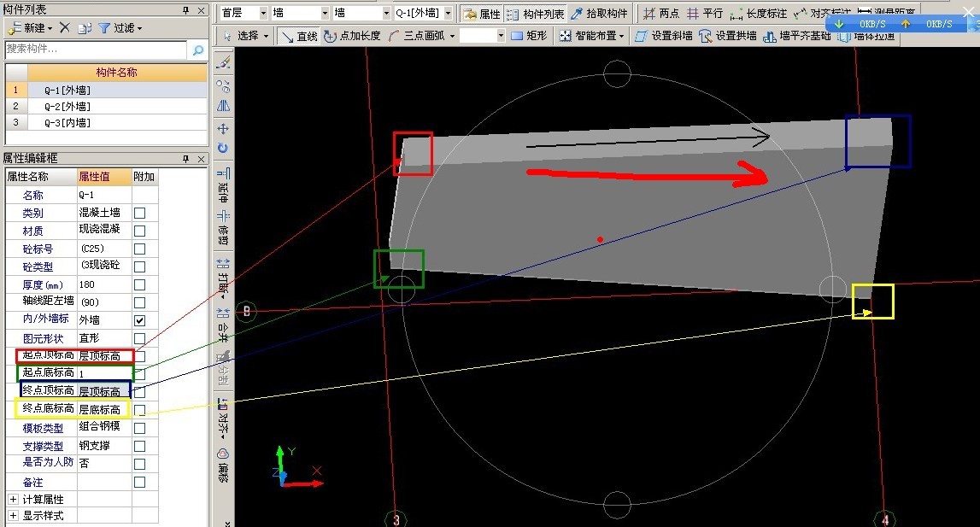
Task: Click the search magnifier icon
Action: (x=198, y=50)
